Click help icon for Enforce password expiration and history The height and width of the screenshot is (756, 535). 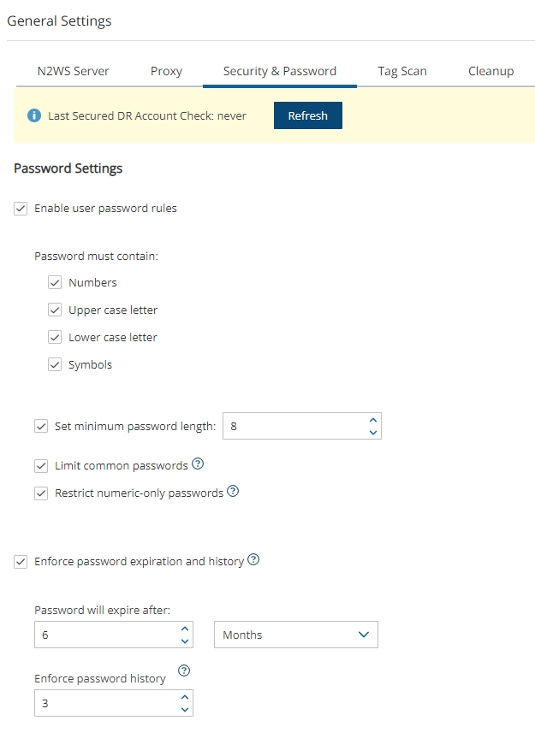253,560
